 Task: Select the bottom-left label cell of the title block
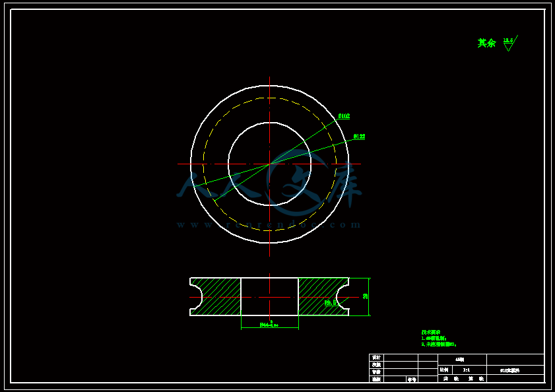pos(376,379)
